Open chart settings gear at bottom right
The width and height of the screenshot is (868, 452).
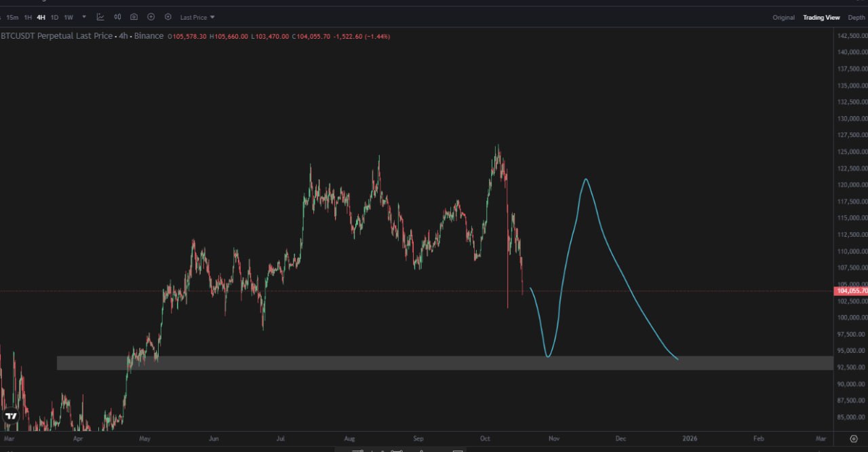[853, 439]
